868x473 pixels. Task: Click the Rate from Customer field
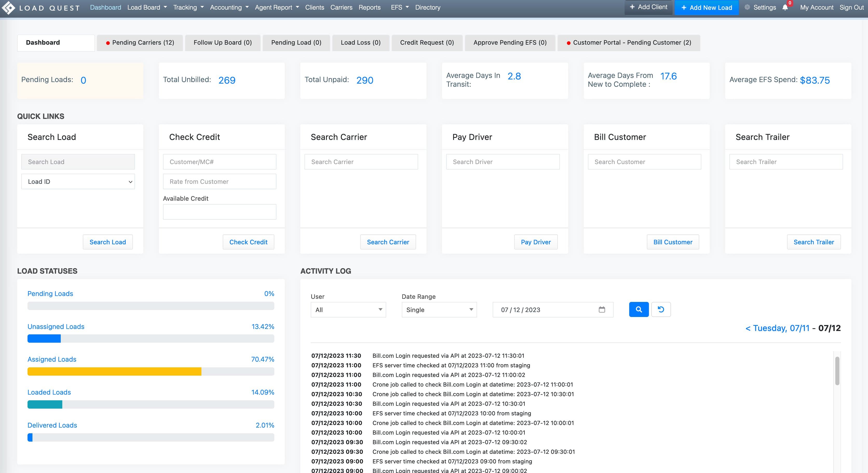220,181
